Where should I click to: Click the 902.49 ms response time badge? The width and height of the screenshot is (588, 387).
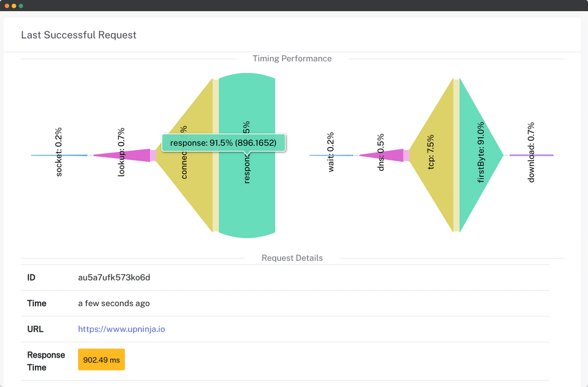(x=102, y=360)
